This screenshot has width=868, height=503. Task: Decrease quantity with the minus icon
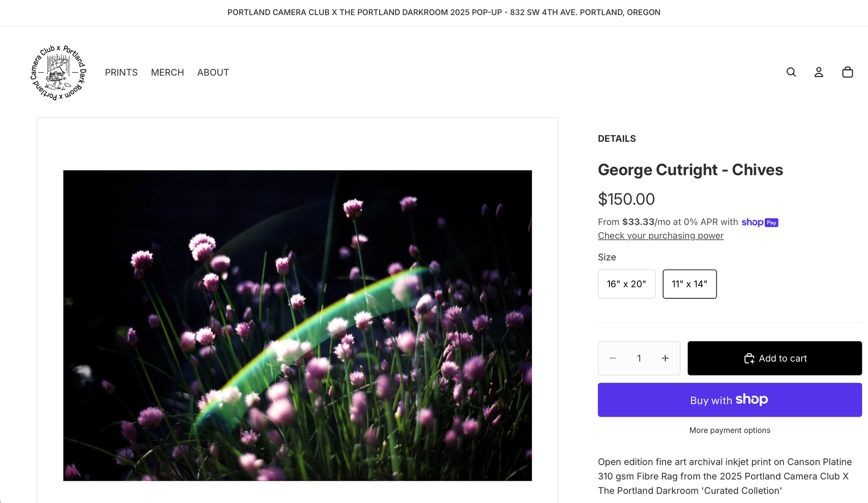[613, 358]
